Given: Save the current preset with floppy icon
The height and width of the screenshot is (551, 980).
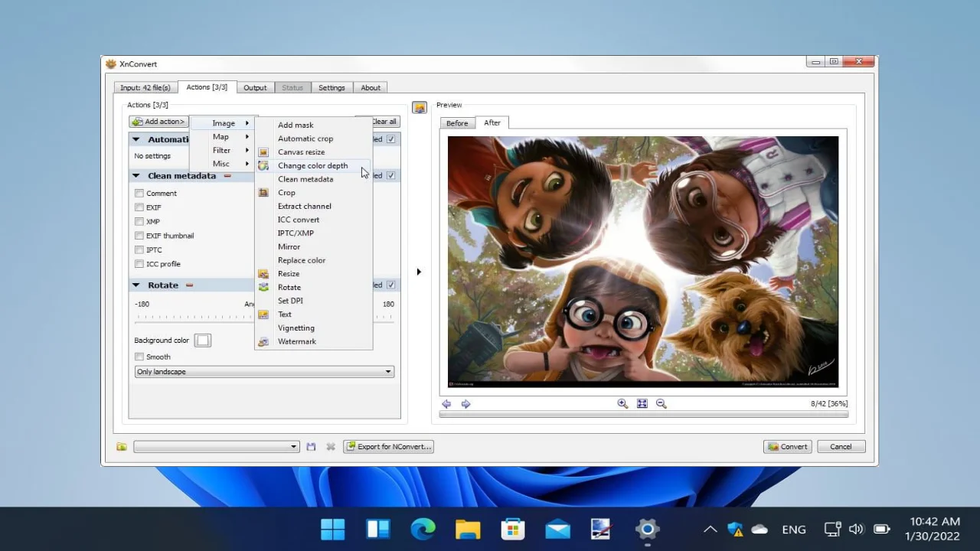Looking at the screenshot, I should click(311, 446).
